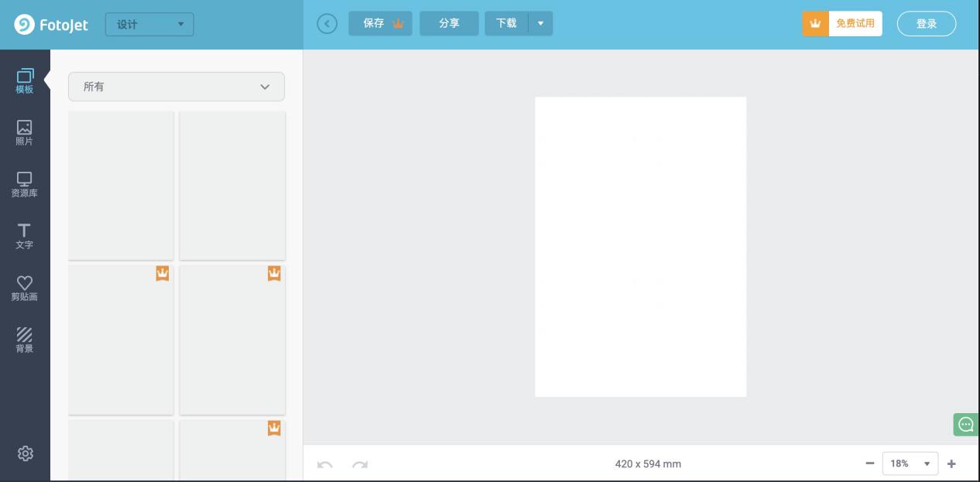Click the circular back arrow icon
The image size is (980, 482).
pyautogui.click(x=327, y=24)
